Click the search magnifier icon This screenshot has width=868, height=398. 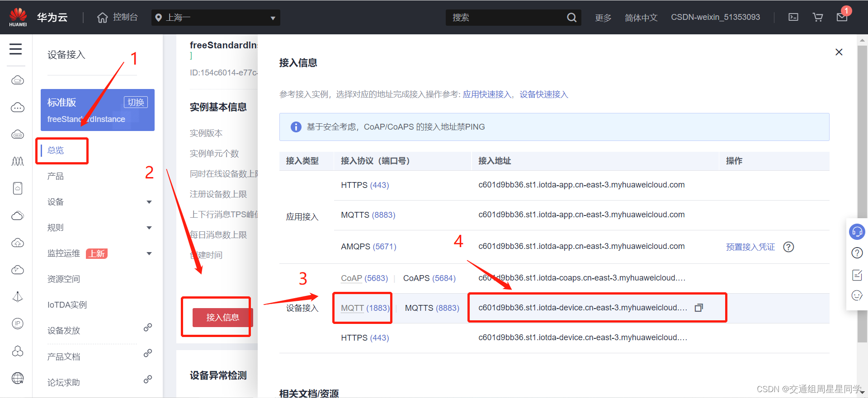571,18
